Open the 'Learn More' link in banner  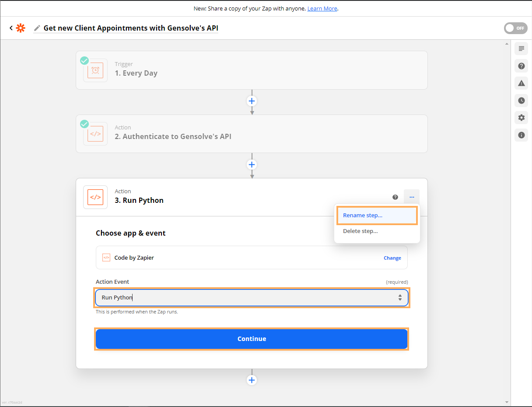click(322, 8)
